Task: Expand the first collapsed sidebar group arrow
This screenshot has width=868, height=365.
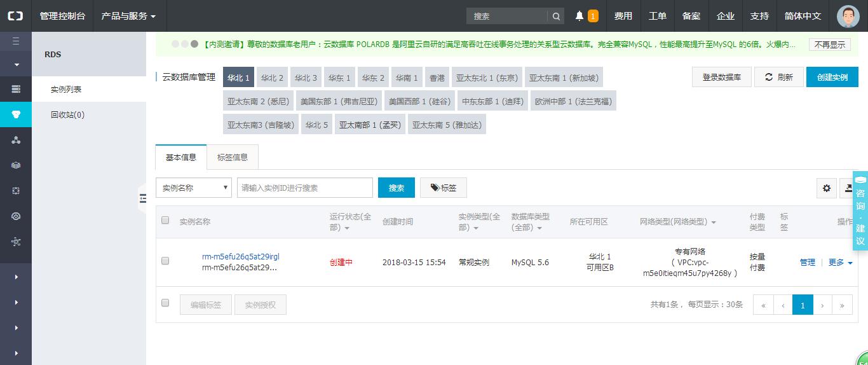Action: (x=16, y=277)
